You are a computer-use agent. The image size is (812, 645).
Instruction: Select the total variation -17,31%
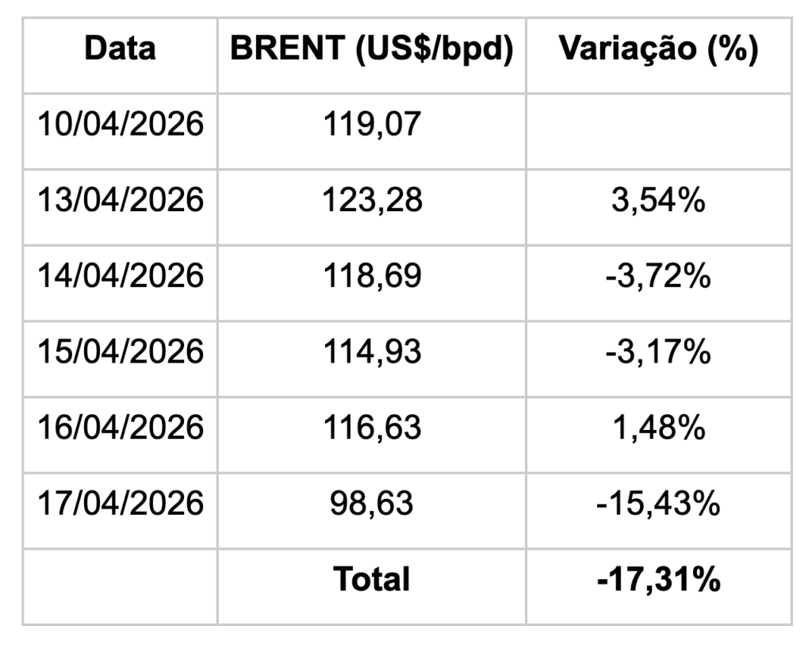[x=658, y=579]
